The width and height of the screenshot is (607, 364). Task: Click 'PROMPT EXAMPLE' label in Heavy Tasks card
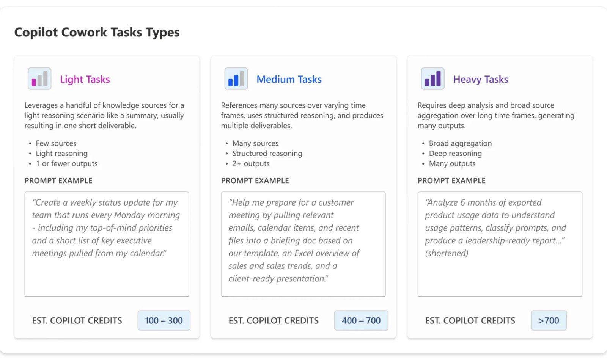click(451, 181)
